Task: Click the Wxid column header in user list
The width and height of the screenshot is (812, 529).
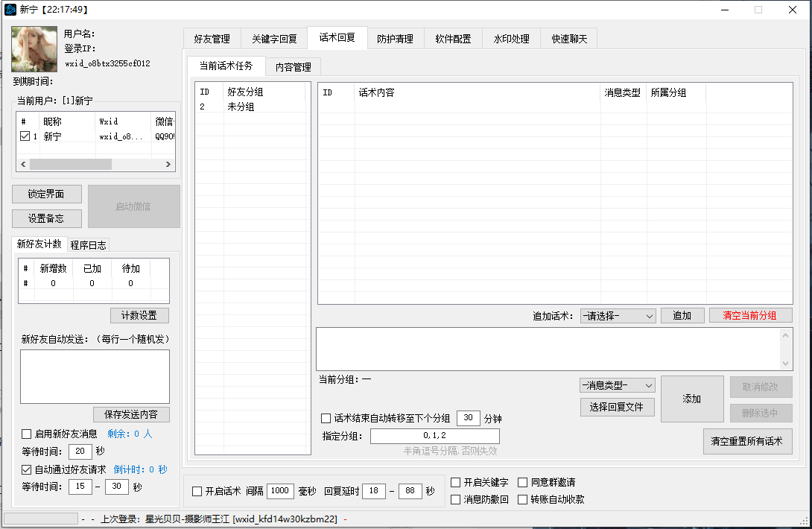Action: [123, 121]
